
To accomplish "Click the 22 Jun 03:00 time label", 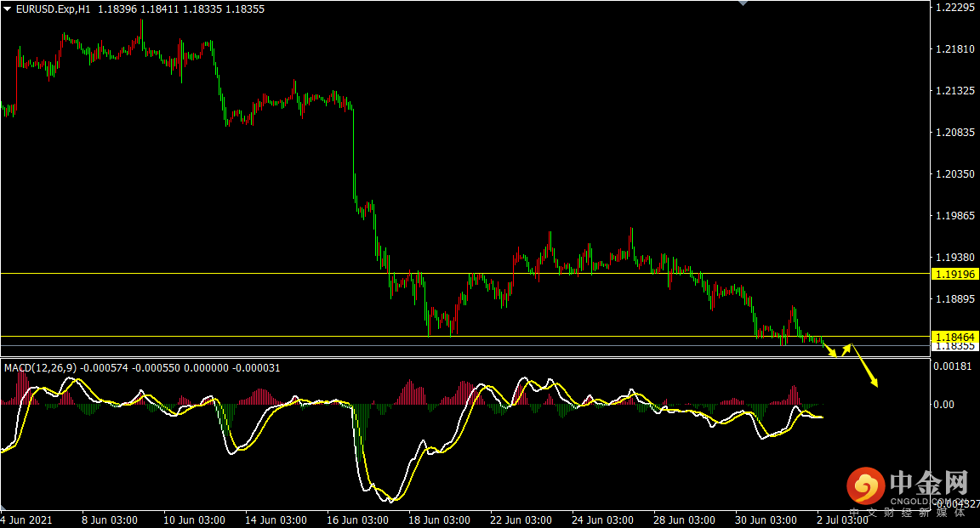I will point(521,519).
